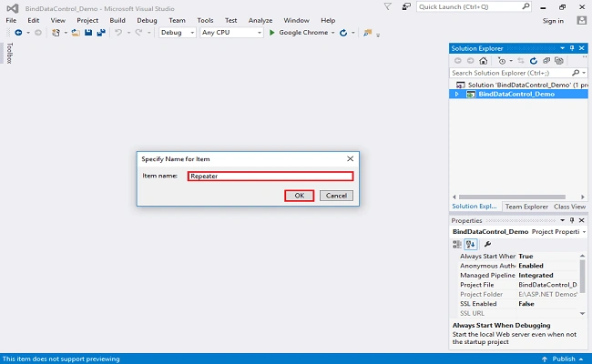The width and height of the screenshot is (592, 364).
Task: Pin the Properties panel
Action: click(572, 220)
